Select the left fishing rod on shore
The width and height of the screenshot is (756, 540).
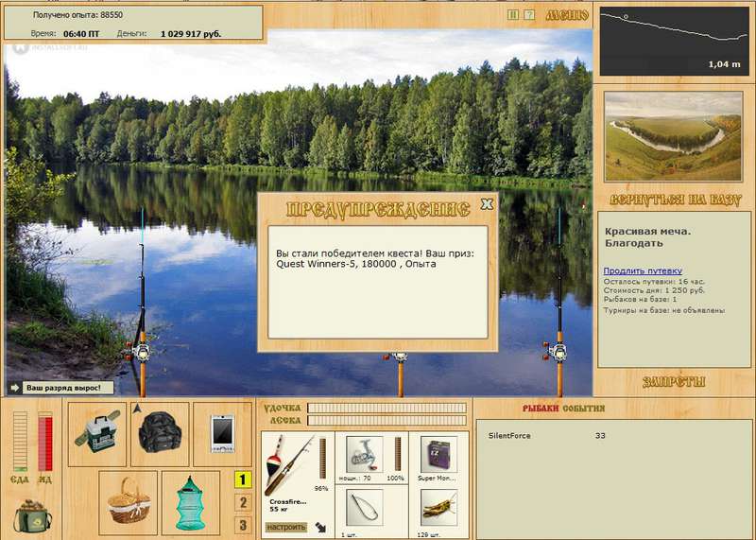pyautogui.click(x=142, y=304)
